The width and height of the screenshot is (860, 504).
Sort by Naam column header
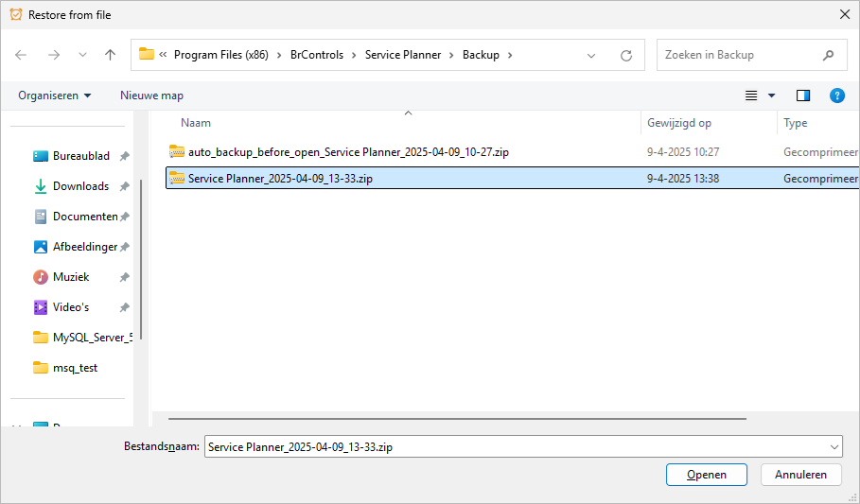point(196,123)
